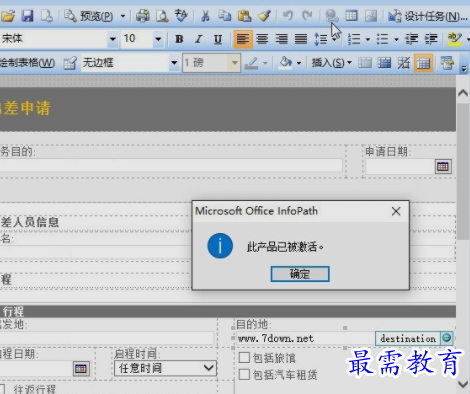Open the 启程时间 dropdown 任意时间
The height and width of the screenshot is (394, 470).
point(165,368)
